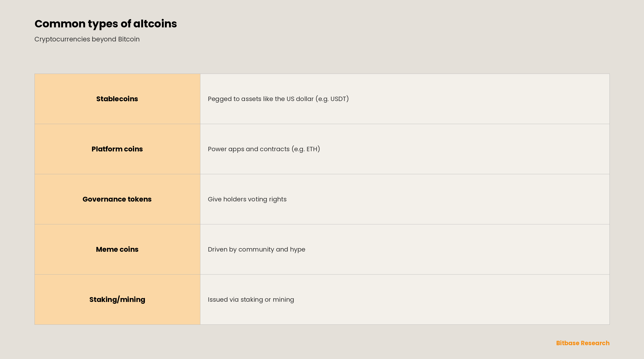Select the Meme coins label
The image size is (644, 359).
click(117, 249)
